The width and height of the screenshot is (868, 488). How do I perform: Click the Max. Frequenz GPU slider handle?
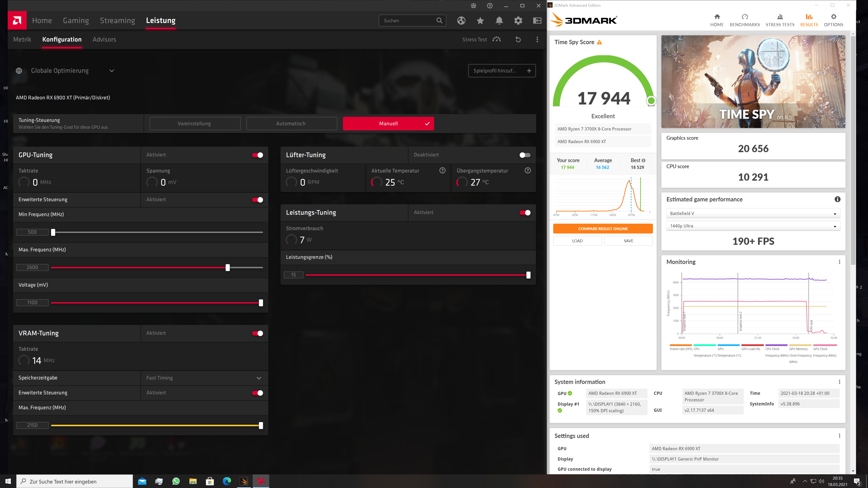228,267
